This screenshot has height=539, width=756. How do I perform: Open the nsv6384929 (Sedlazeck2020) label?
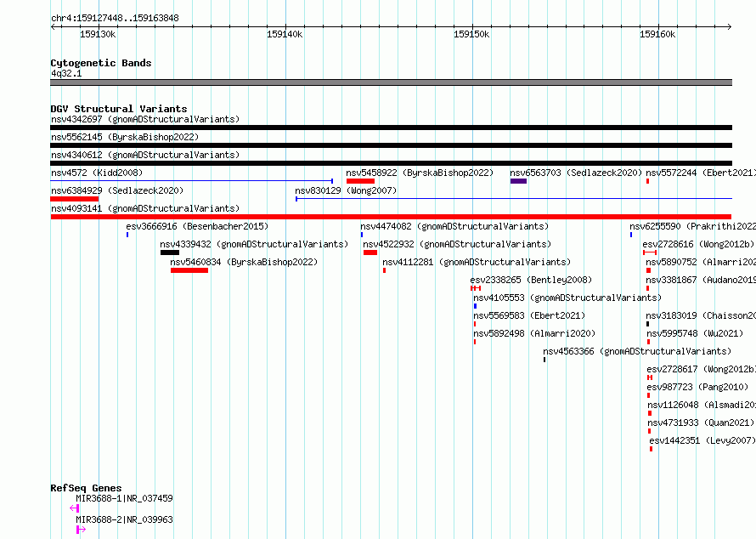point(117,190)
